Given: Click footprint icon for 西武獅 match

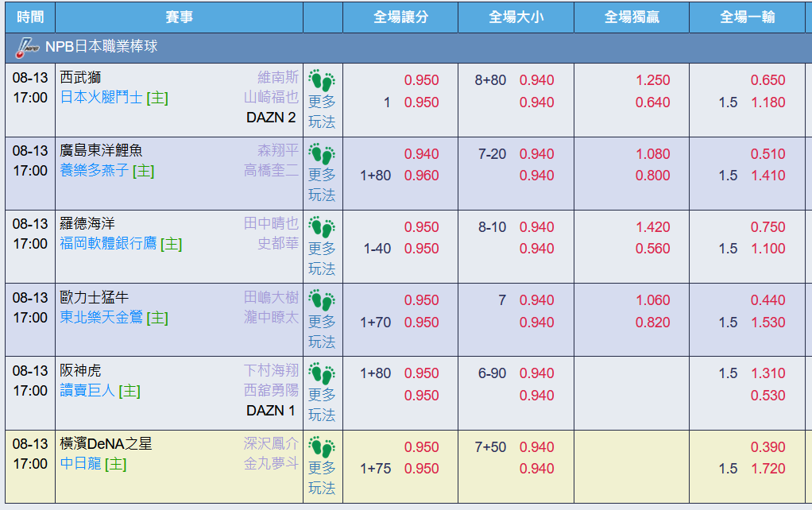Looking at the screenshot, I should tap(322, 81).
